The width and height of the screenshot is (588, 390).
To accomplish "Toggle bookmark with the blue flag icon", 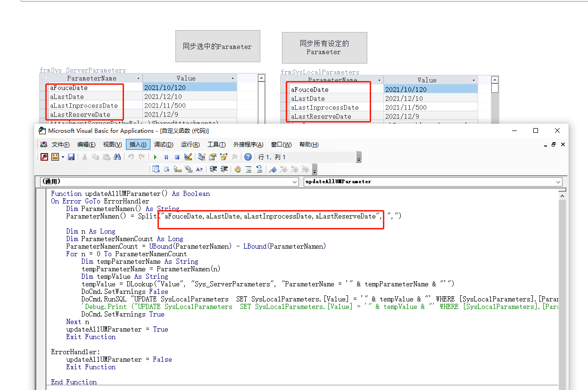I will (x=273, y=169).
